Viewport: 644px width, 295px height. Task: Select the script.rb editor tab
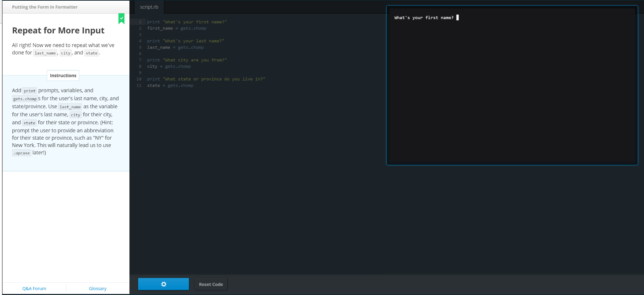pos(149,7)
